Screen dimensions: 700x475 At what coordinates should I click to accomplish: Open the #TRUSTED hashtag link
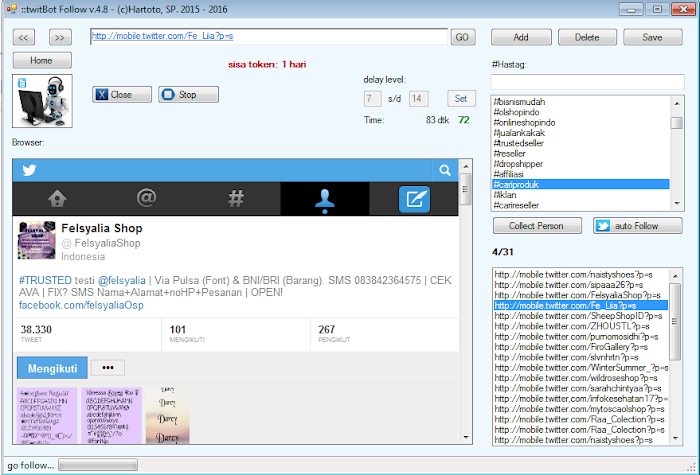[45, 280]
